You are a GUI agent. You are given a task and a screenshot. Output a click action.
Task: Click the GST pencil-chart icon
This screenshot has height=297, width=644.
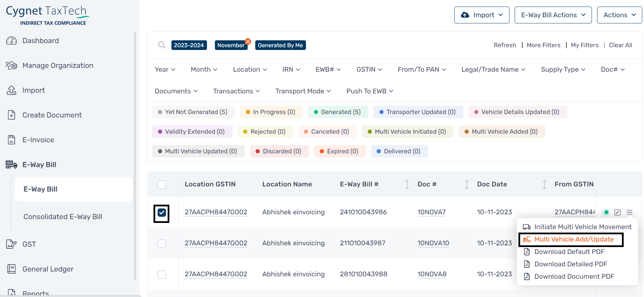point(11,244)
